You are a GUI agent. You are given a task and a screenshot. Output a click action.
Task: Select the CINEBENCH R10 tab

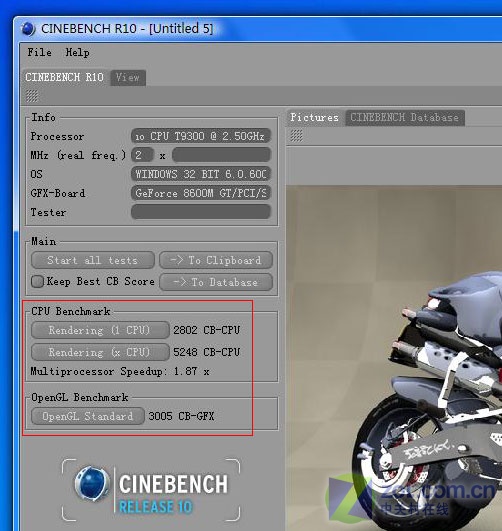pyautogui.click(x=64, y=78)
